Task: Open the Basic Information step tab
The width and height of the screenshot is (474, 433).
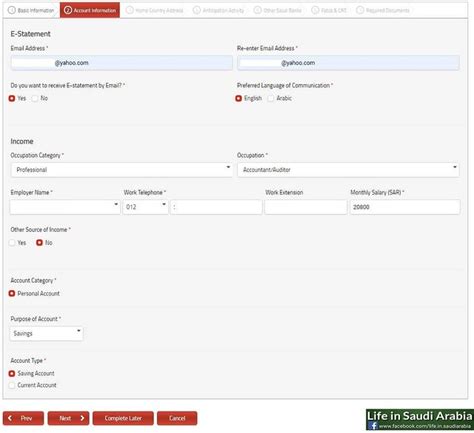Action: 31,10
